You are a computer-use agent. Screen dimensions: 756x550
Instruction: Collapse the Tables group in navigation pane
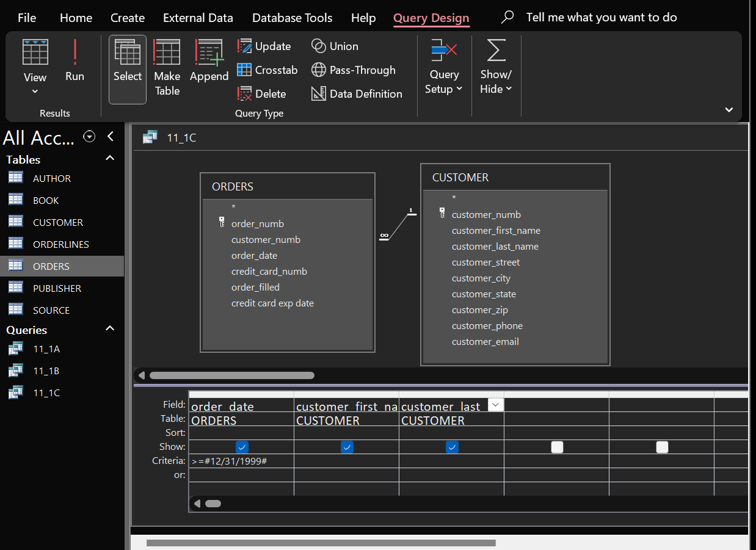[x=110, y=159]
